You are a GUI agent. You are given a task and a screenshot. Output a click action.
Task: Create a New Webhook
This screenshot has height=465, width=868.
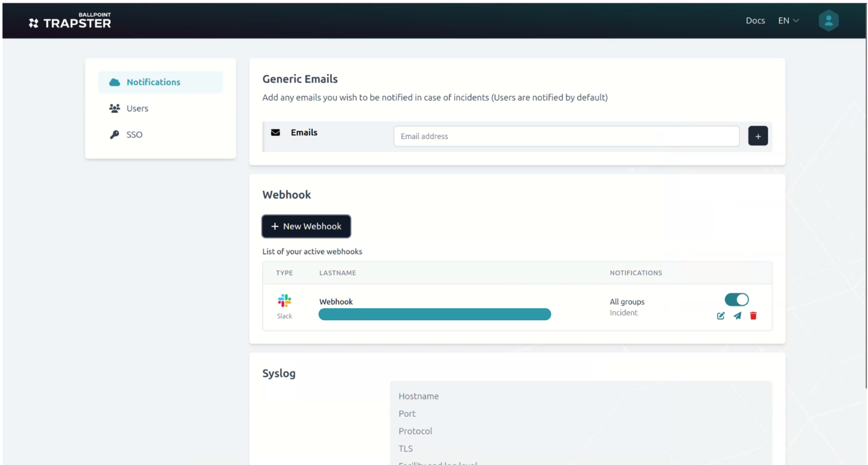click(306, 226)
